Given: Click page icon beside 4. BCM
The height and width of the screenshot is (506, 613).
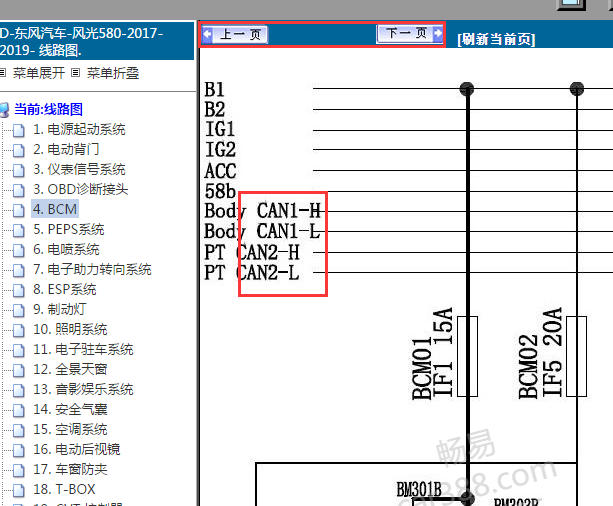Looking at the screenshot, I should tap(18, 210).
